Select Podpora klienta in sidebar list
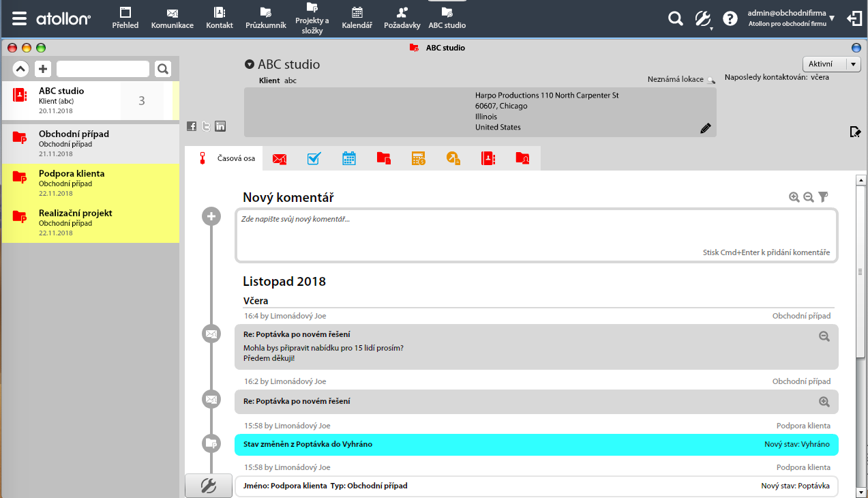 tap(90, 178)
